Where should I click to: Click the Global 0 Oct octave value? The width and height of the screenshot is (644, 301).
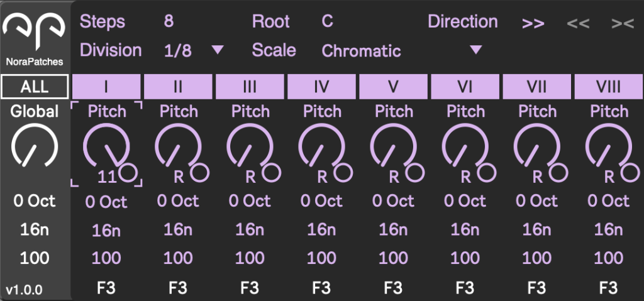coord(35,201)
